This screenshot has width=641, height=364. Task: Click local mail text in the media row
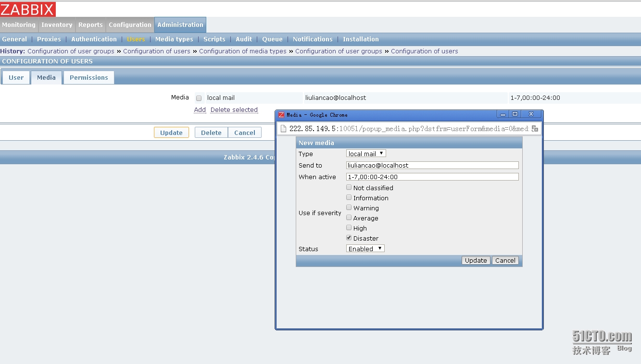[221, 97]
